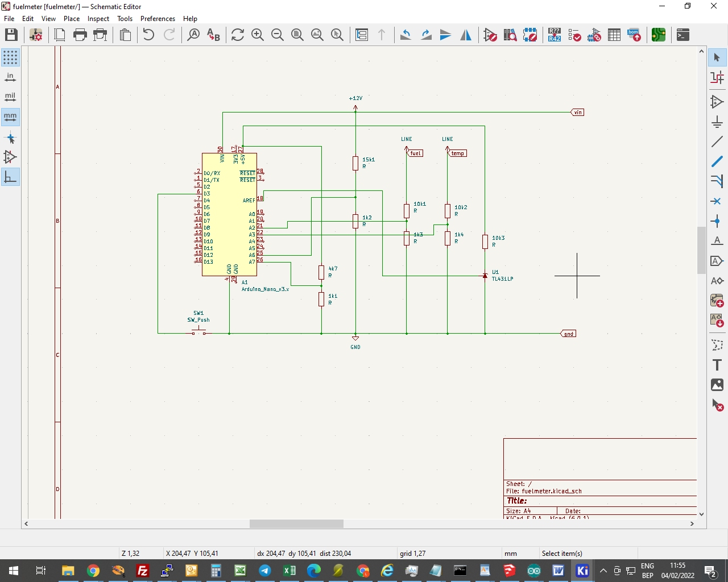Rotate selection counter-clockwise
The height and width of the screenshot is (582, 728).
pos(406,35)
